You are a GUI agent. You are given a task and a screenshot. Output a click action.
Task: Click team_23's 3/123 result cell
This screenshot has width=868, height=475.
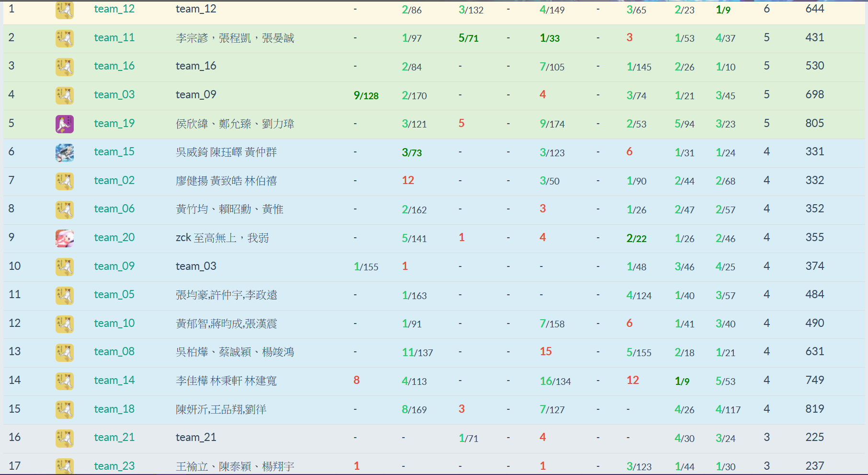pos(639,466)
